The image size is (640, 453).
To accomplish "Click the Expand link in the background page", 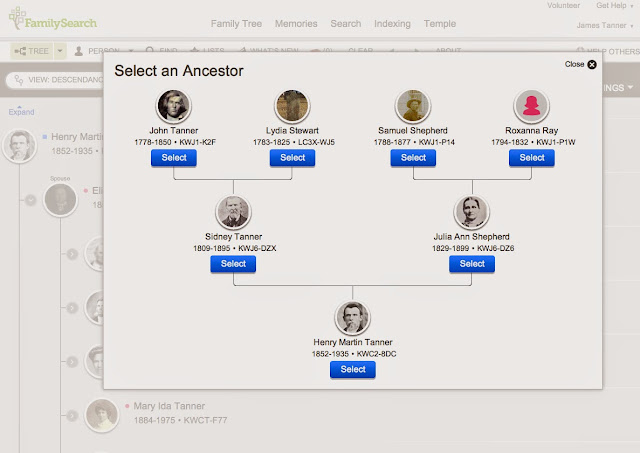I will 21,111.
